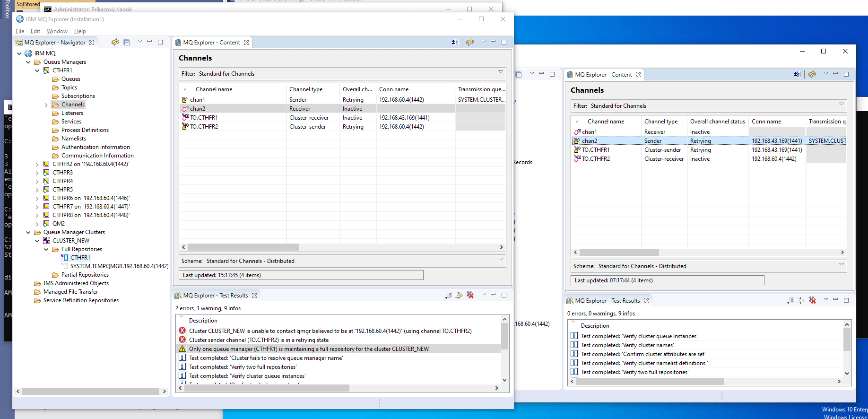Collapse the Full Repositories node

click(x=46, y=249)
